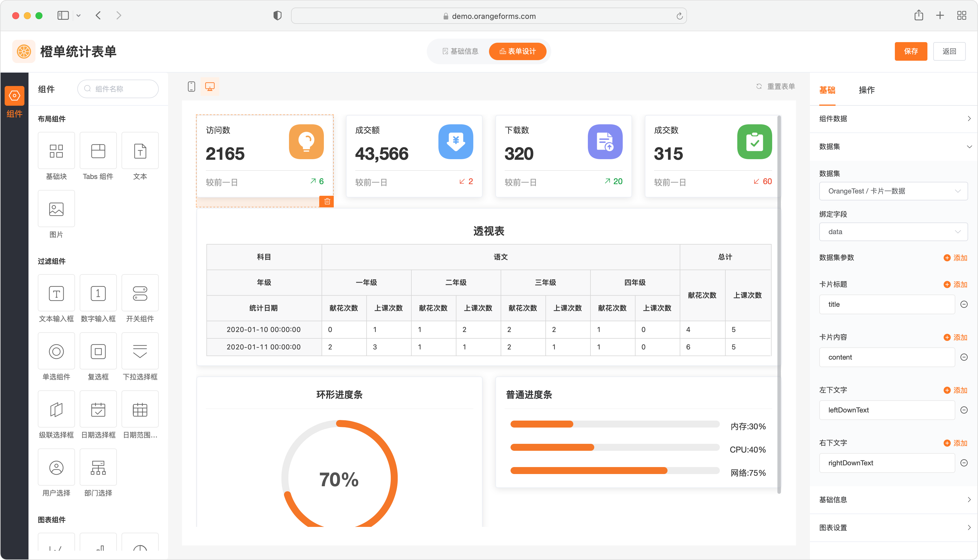This screenshot has height=560, width=978.
Task: Click the 内存:30% progress bar
Action: click(x=614, y=424)
